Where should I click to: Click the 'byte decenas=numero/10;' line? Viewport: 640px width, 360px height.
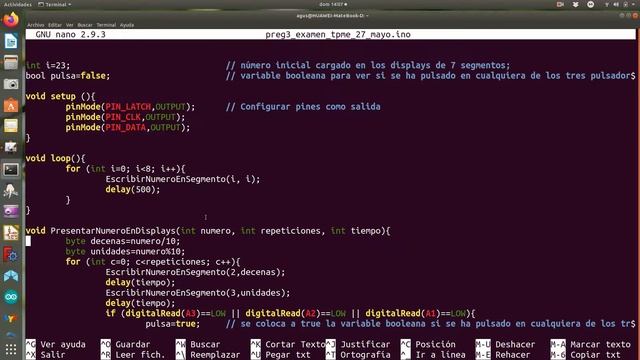click(123, 241)
